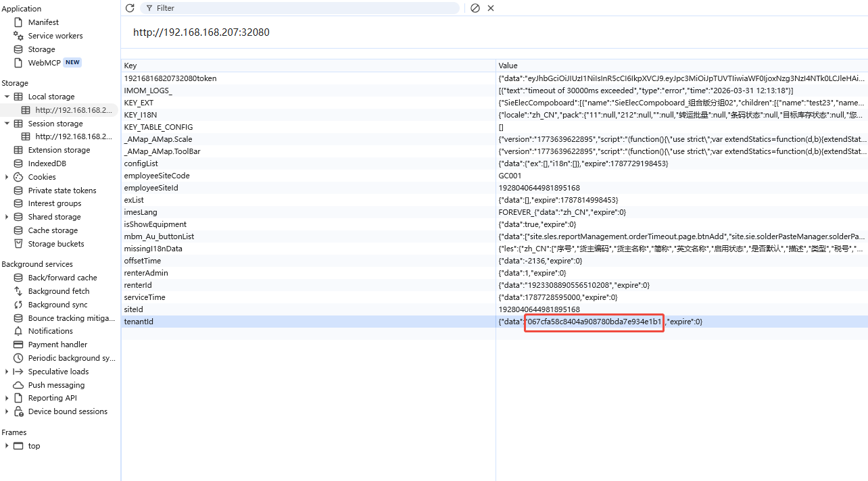
Task: Click the refresh storage icon
Action: pyautogui.click(x=130, y=8)
